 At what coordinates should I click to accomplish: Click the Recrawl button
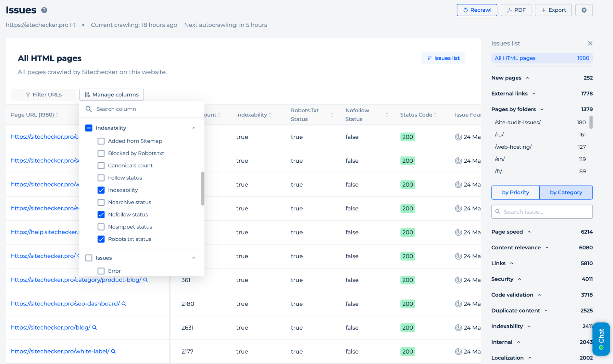click(x=477, y=10)
